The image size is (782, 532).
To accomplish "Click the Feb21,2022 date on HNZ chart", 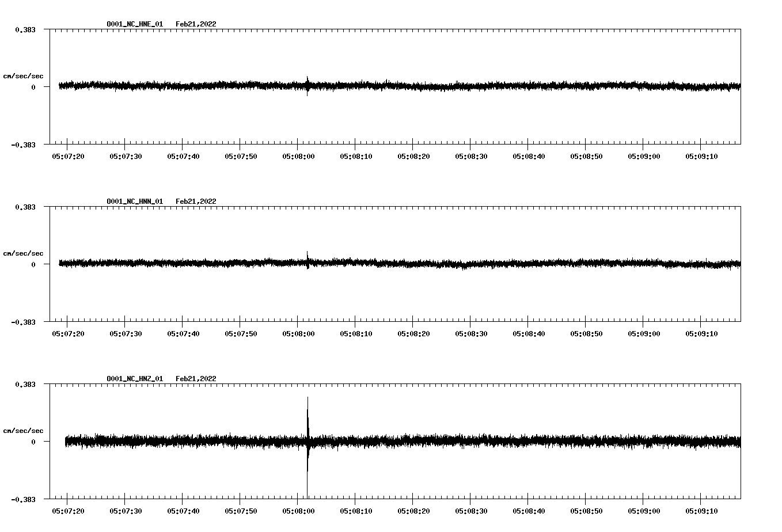I will point(196,379).
